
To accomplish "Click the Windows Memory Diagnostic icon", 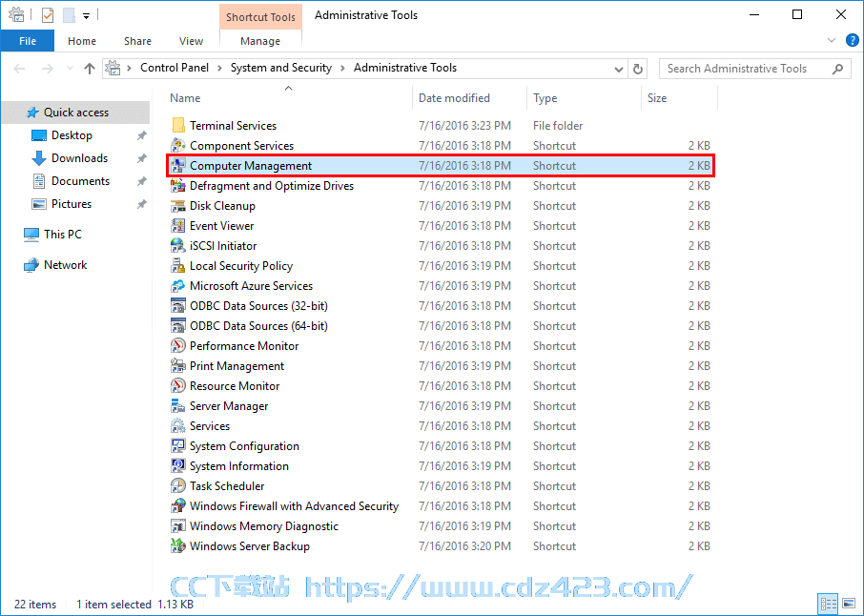I will click(x=178, y=526).
